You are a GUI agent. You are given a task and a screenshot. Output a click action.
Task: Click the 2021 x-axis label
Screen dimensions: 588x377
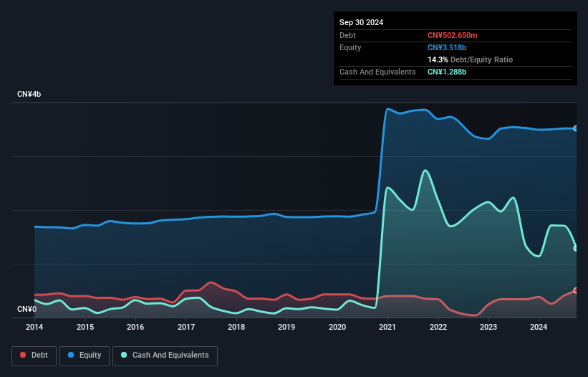click(x=387, y=327)
